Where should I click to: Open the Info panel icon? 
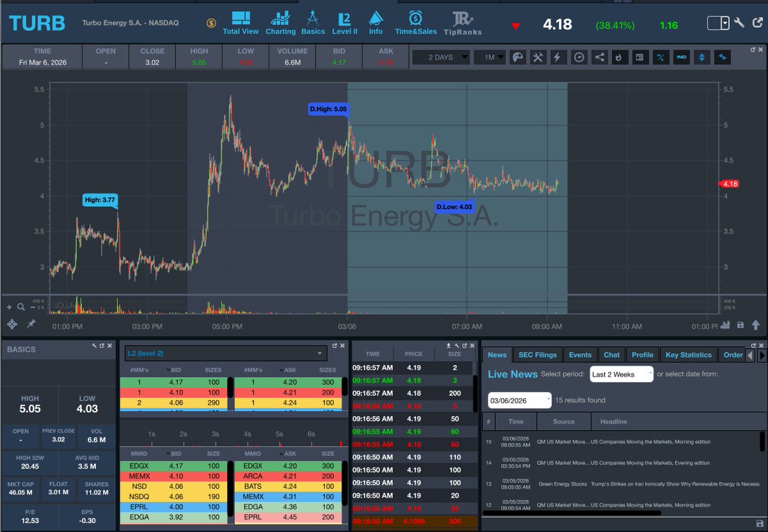pyautogui.click(x=376, y=22)
